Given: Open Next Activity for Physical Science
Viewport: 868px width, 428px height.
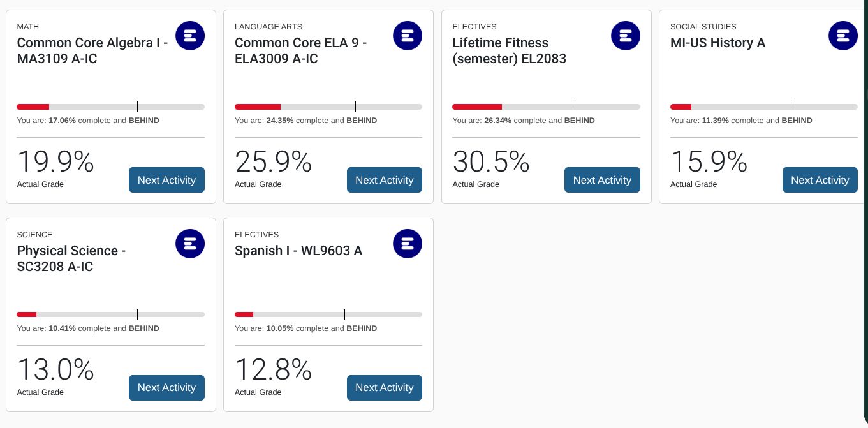Looking at the screenshot, I should (x=166, y=388).
